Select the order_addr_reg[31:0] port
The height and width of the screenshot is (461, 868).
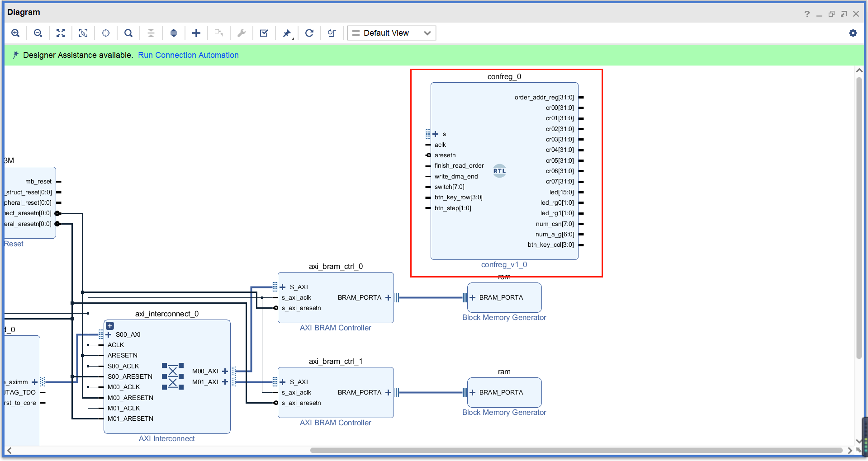[x=544, y=97]
